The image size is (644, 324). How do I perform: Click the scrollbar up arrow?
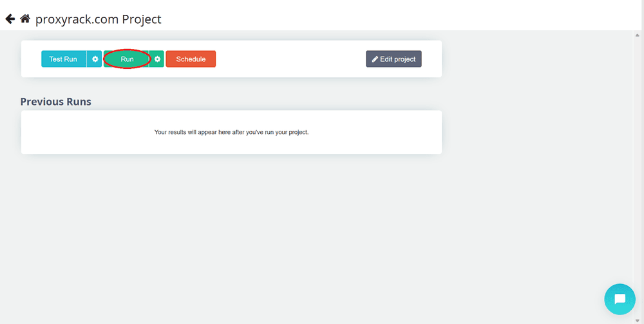[638, 35]
